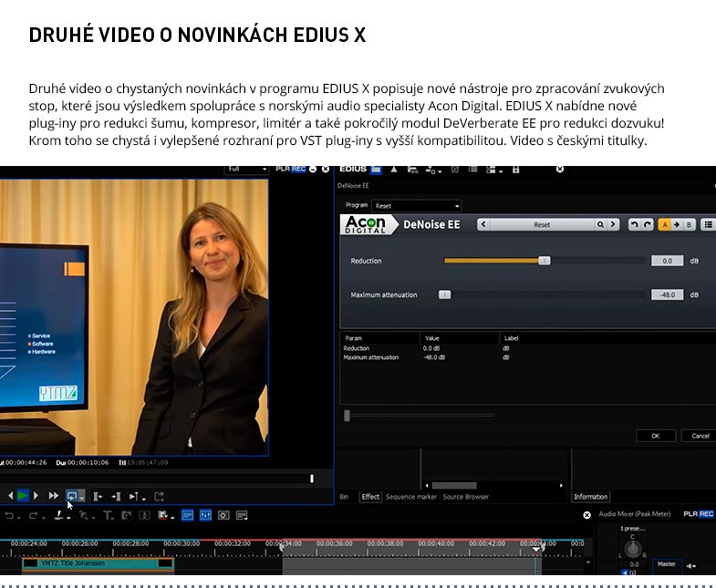
Task: Open the Information tab
Action: click(590, 497)
